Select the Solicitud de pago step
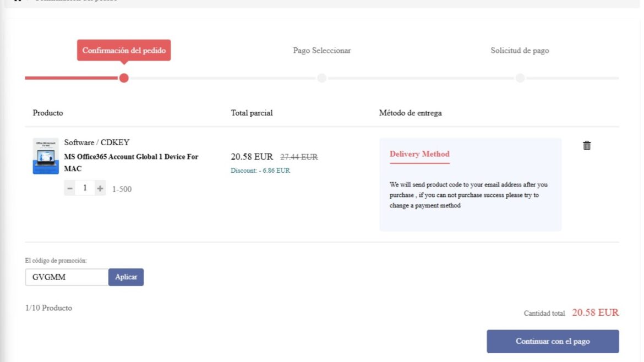This screenshot has width=644, height=362. pos(520,51)
